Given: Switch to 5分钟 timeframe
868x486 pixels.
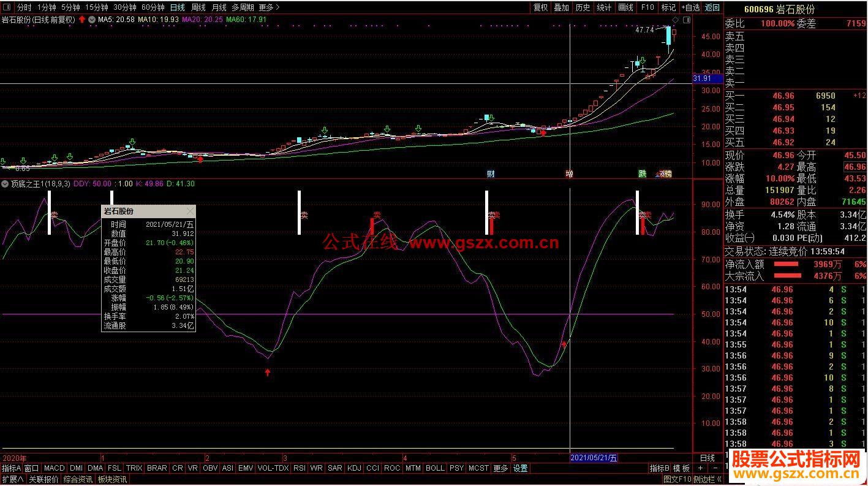Looking at the screenshot, I should [70, 7].
